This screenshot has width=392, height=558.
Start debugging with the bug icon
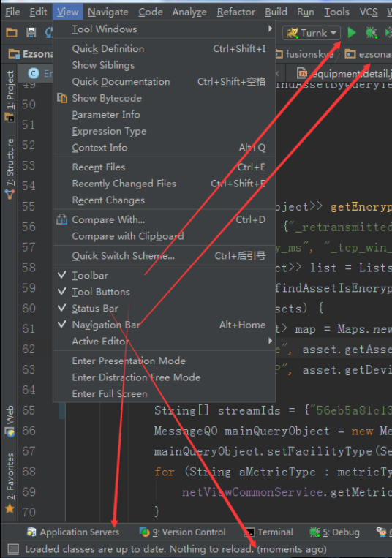point(371,33)
